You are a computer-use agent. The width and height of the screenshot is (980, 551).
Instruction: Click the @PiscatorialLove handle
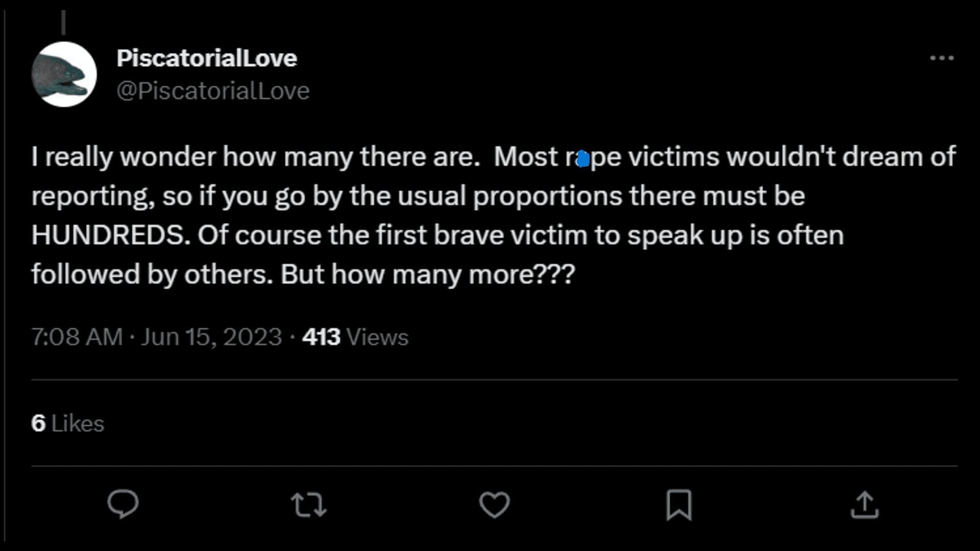point(213,91)
